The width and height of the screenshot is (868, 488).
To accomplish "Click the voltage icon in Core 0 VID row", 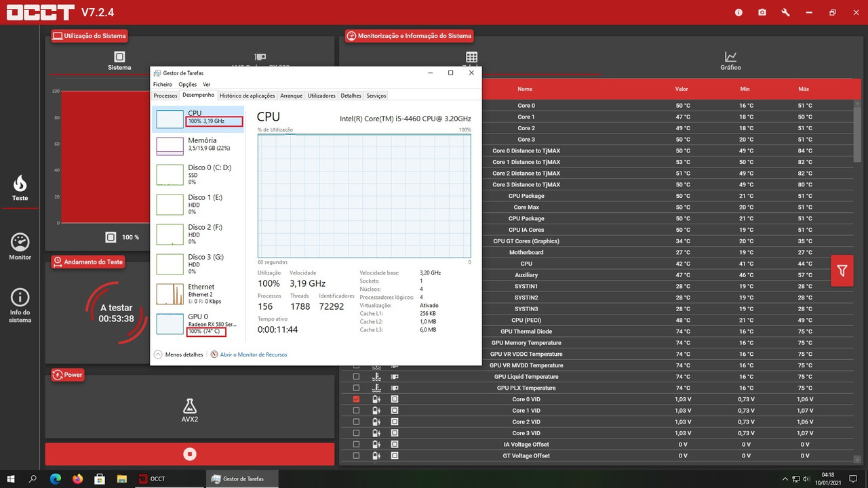I will [376, 399].
